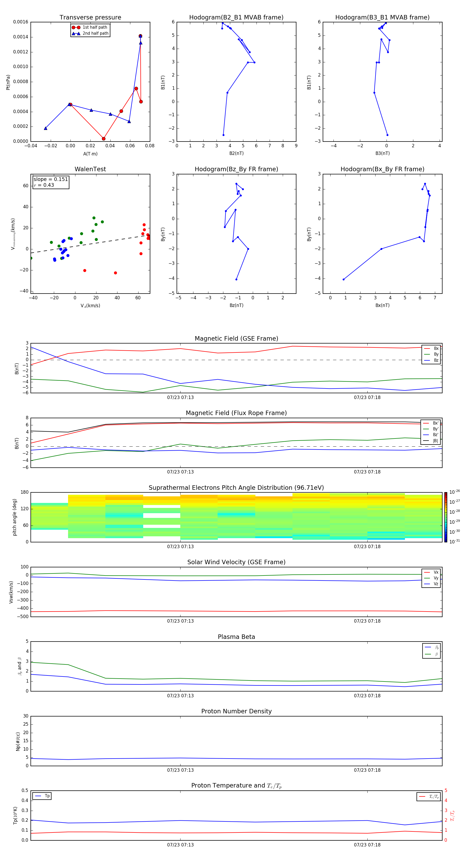The height and width of the screenshot is (868, 473).
Task: Click the Te/Tp legend in temperature plot
Action: coord(429,796)
